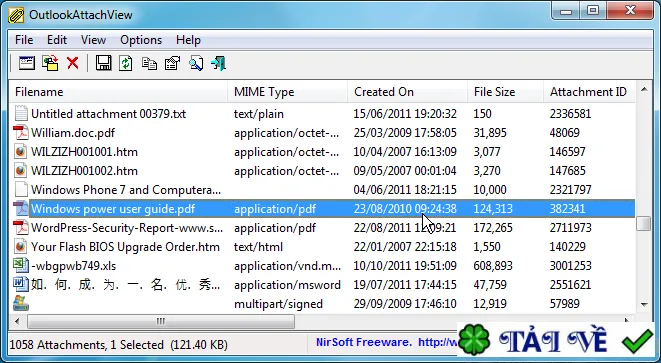This screenshot has width=661, height=363.
Task: Click file size 31,895 cell
Action: coord(490,133)
